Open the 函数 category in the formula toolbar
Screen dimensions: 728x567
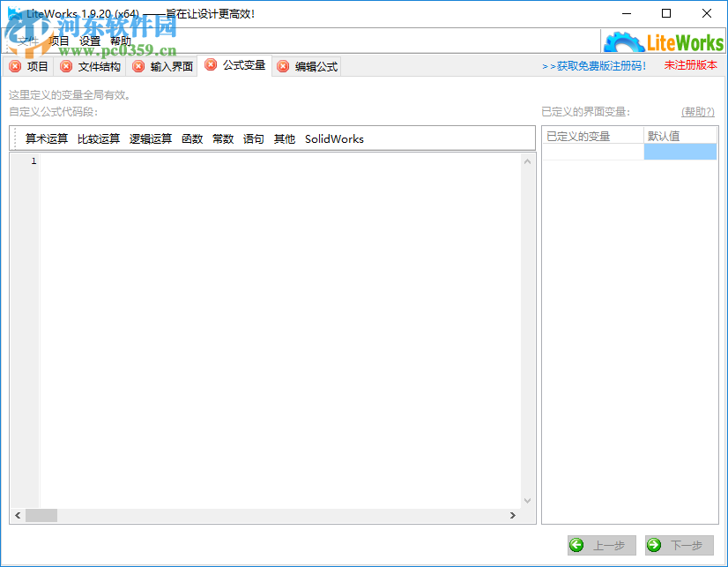192,138
